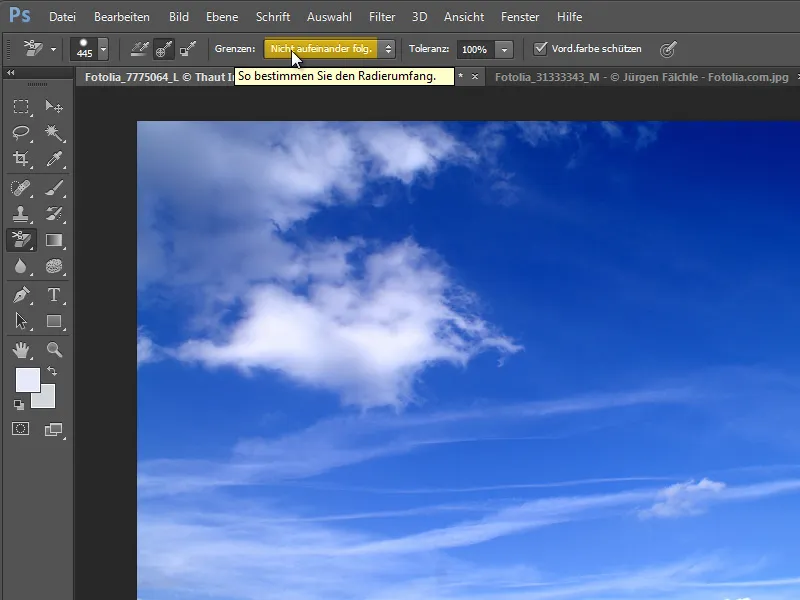800x600 pixels.
Task: Select the Hand tool
Action: coord(21,350)
